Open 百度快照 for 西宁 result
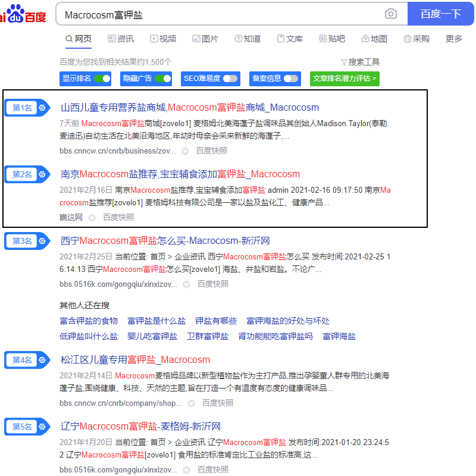Viewport: 476px width, 476px height. [213, 284]
